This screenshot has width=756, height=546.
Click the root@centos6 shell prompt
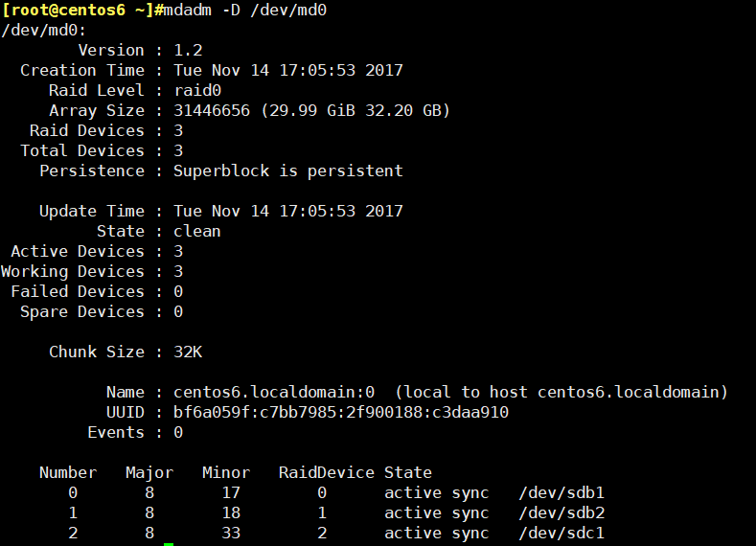point(82,11)
